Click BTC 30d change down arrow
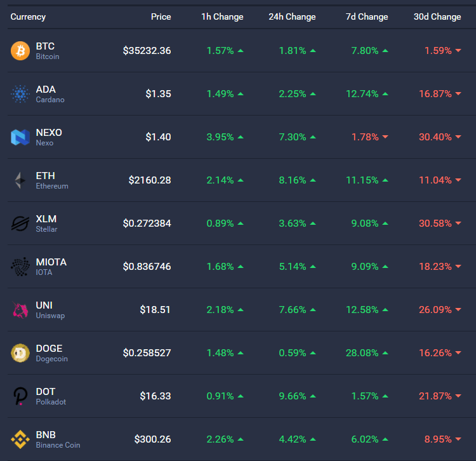The height and width of the screenshot is (461, 476). 458,50
